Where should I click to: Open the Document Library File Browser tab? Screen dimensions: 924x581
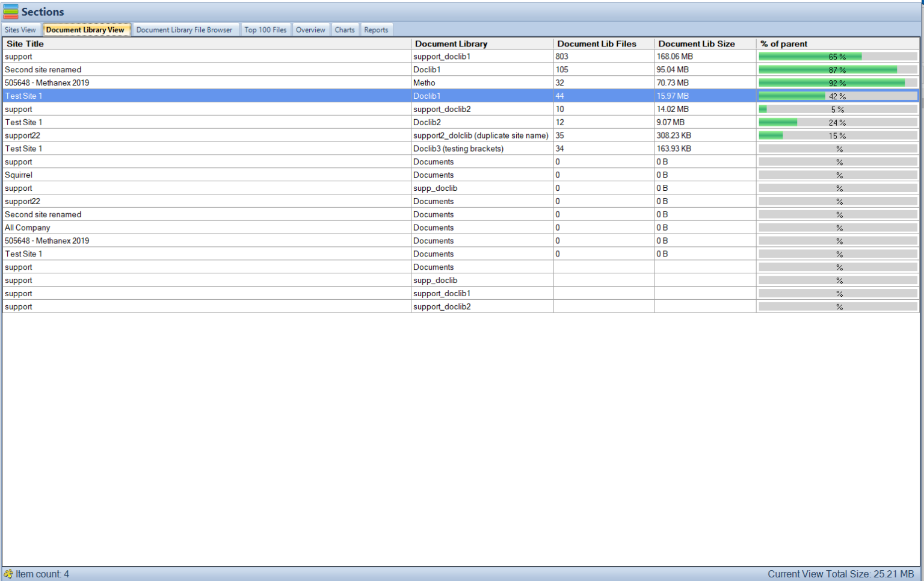(x=185, y=29)
